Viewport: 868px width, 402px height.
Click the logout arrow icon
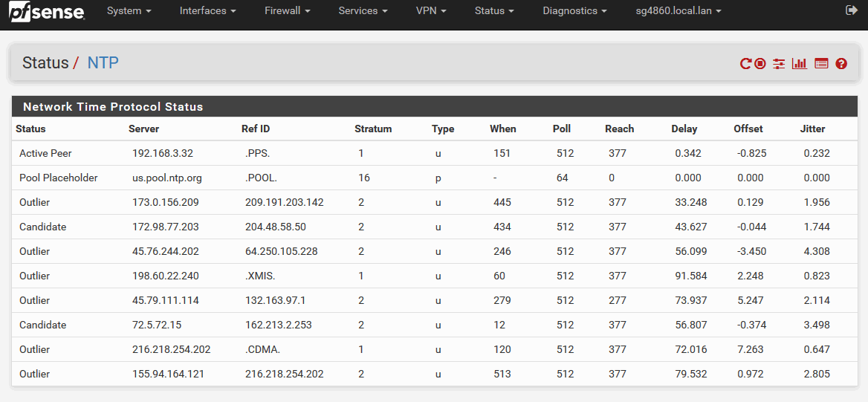[x=852, y=10]
